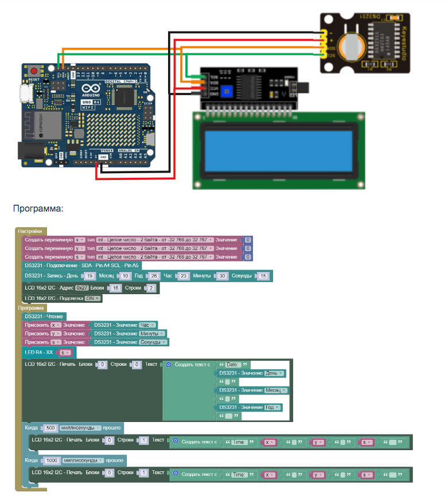Expand the миллисекунды dropdown in 500 block

[80, 428]
